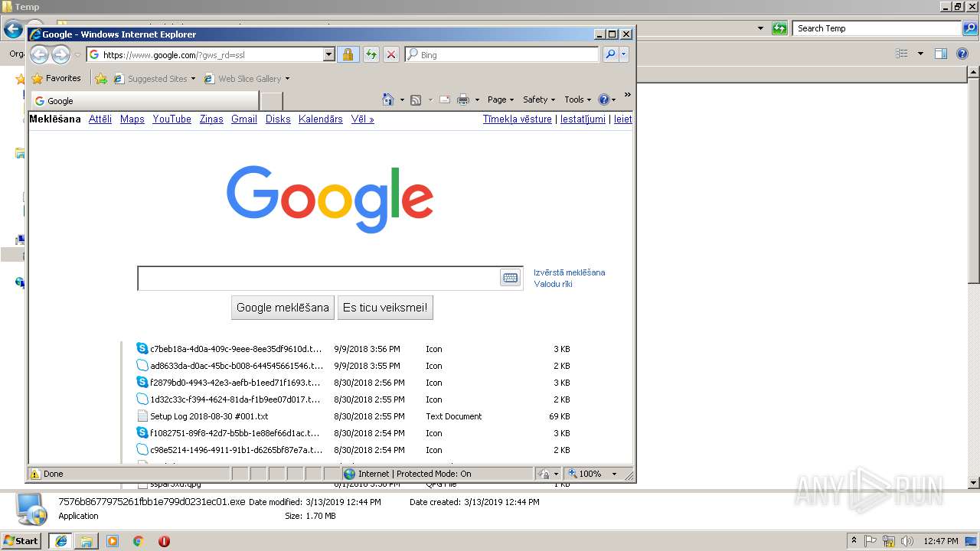
Task: Click the Valodu rīki link
Action: pos(554,284)
